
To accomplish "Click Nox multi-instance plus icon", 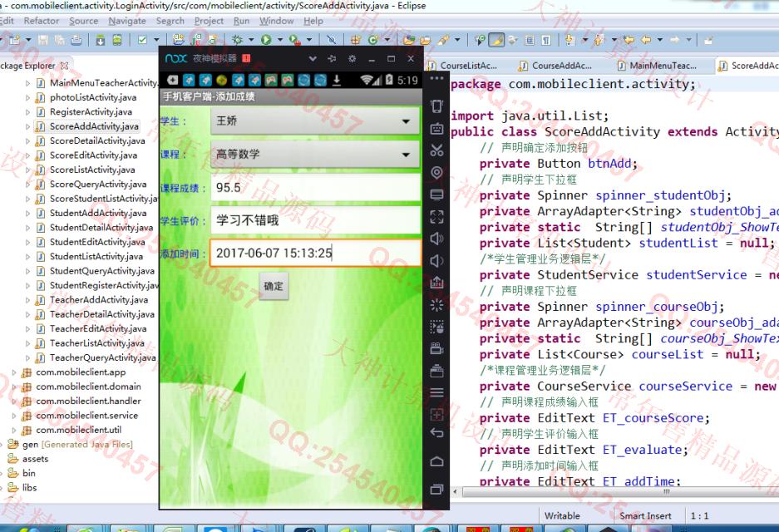I will pyautogui.click(x=436, y=414).
